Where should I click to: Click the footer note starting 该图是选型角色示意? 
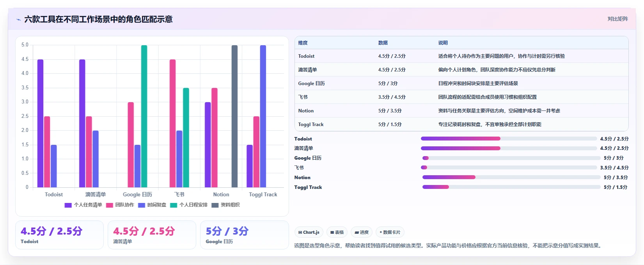click(x=449, y=245)
